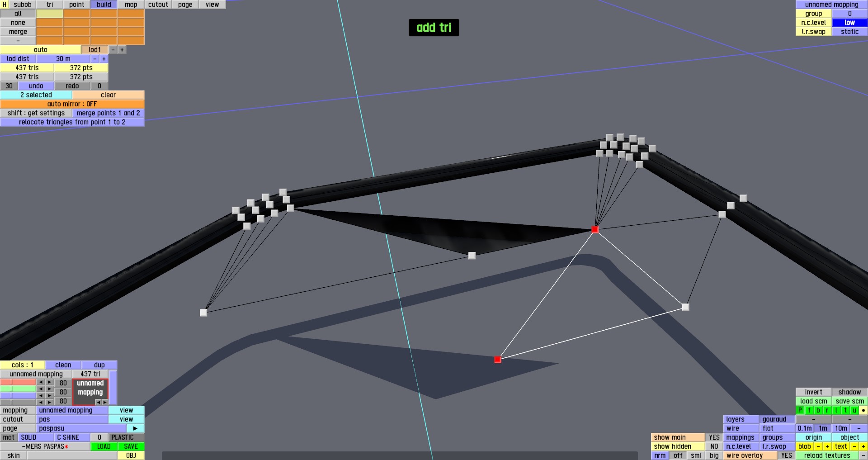Click the play arrow next to paspasu page
The width and height of the screenshot is (868, 460).
(135, 428)
